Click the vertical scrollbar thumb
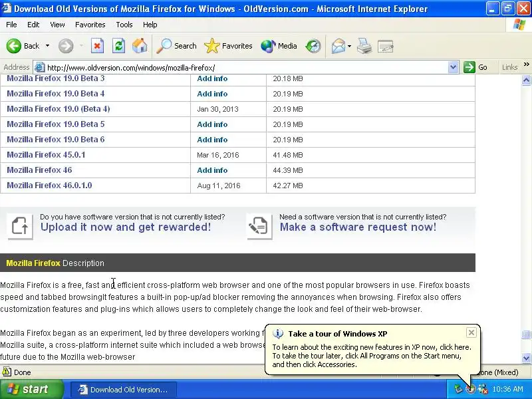The width and height of the screenshot is (532, 399). pyautogui.click(x=526, y=334)
